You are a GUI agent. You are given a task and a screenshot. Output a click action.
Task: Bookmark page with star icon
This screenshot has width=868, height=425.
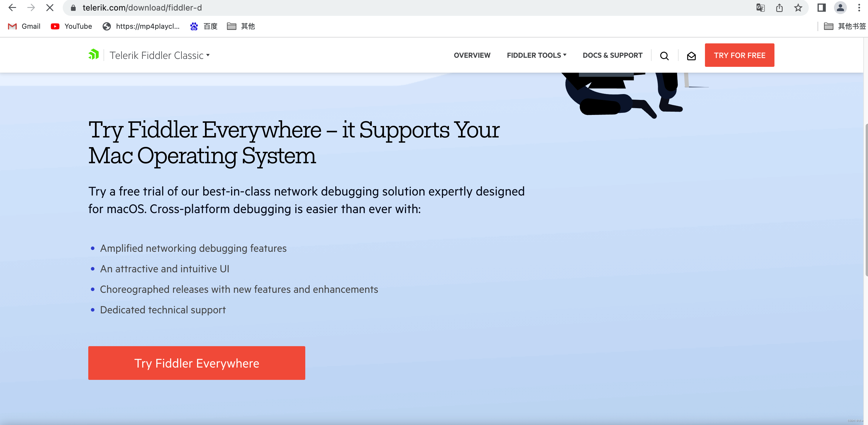click(x=798, y=7)
